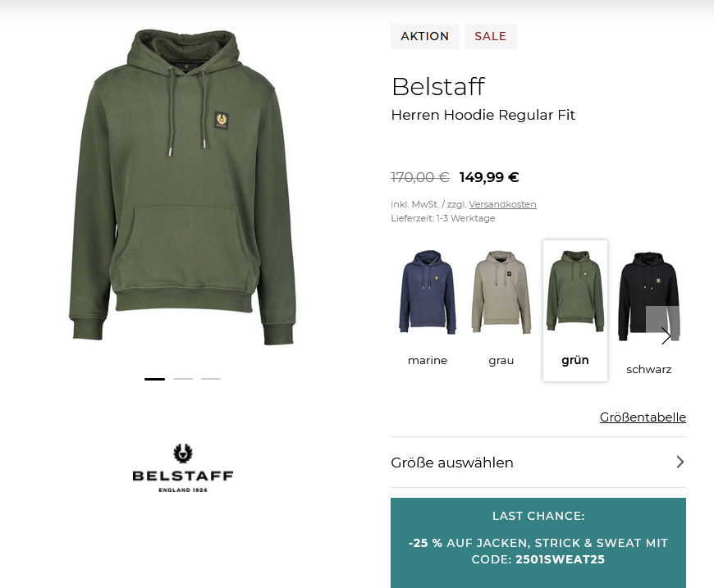Click the main green hoodie image
The height and width of the screenshot is (588, 714).
pos(182,187)
